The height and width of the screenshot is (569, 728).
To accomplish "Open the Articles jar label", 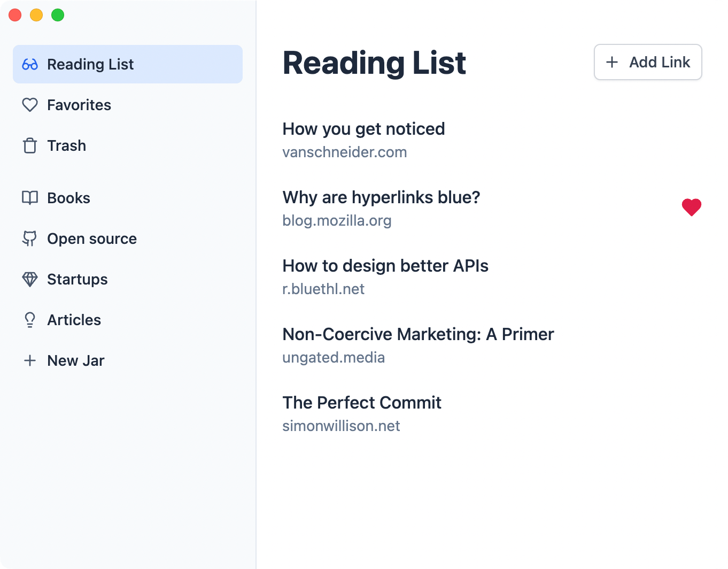I will [x=74, y=320].
